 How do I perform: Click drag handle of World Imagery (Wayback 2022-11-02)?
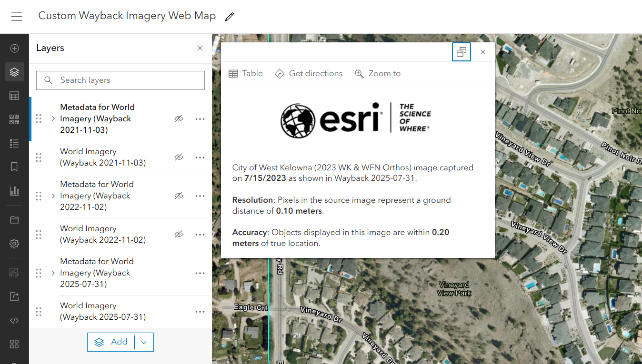(x=39, y=234)
